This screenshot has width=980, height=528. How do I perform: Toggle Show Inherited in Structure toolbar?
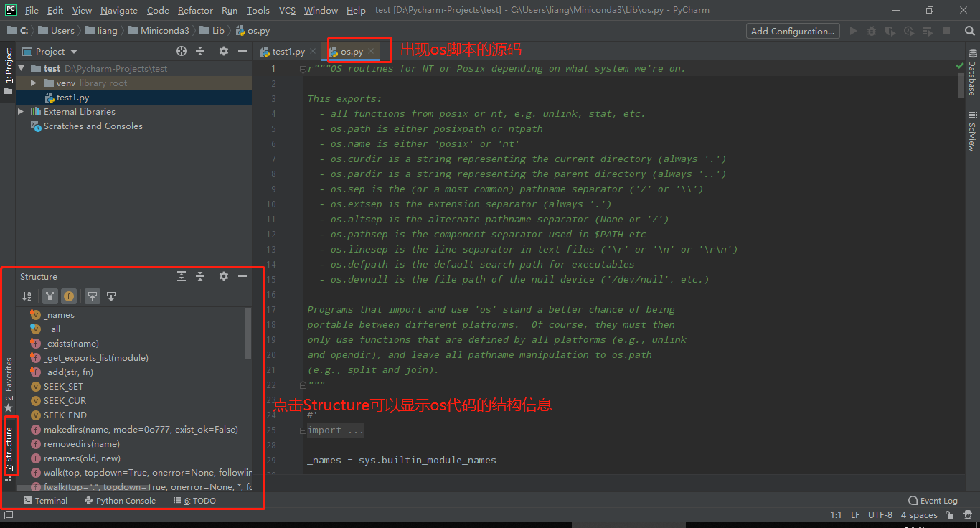point(50,296)
